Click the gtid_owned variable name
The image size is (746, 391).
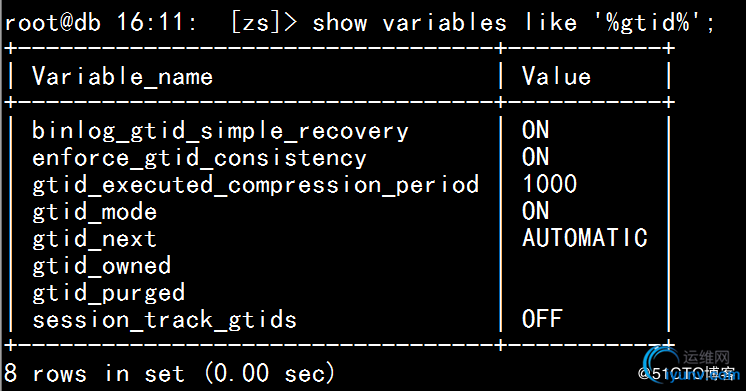[x=101, y=266]
